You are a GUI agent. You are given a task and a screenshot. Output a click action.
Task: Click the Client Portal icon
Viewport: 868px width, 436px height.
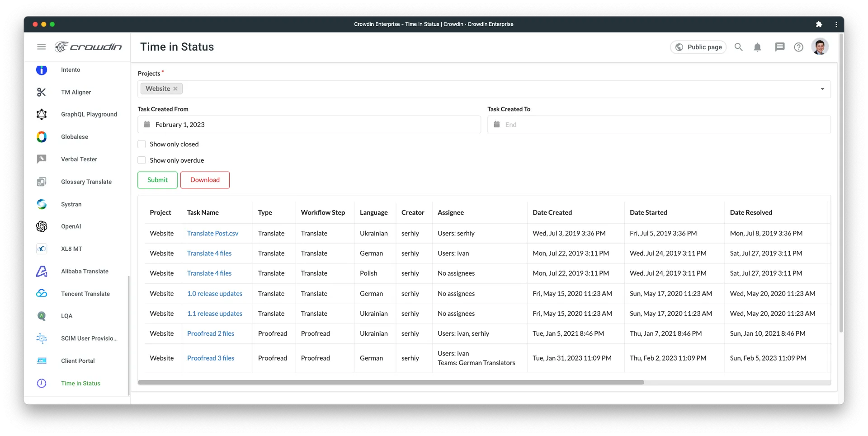pos(42,361)
